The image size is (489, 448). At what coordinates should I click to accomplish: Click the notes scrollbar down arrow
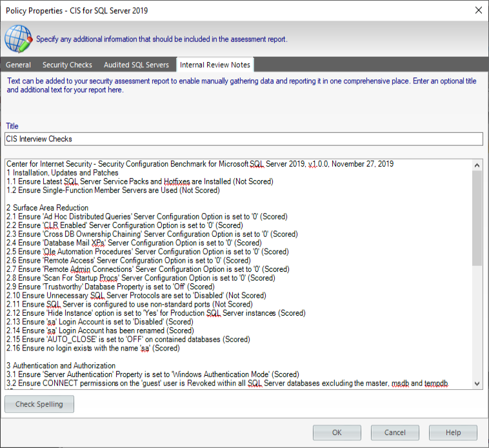[477, 383]
